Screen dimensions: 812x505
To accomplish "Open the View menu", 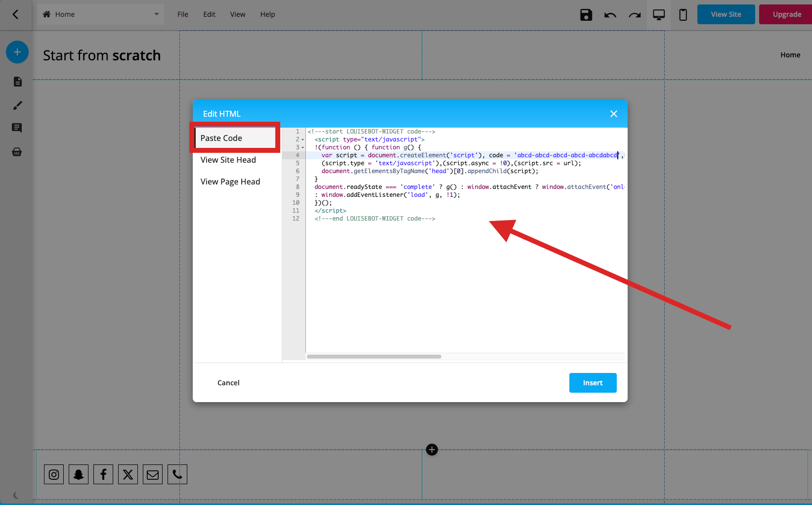I will click(x=238, y=14).
